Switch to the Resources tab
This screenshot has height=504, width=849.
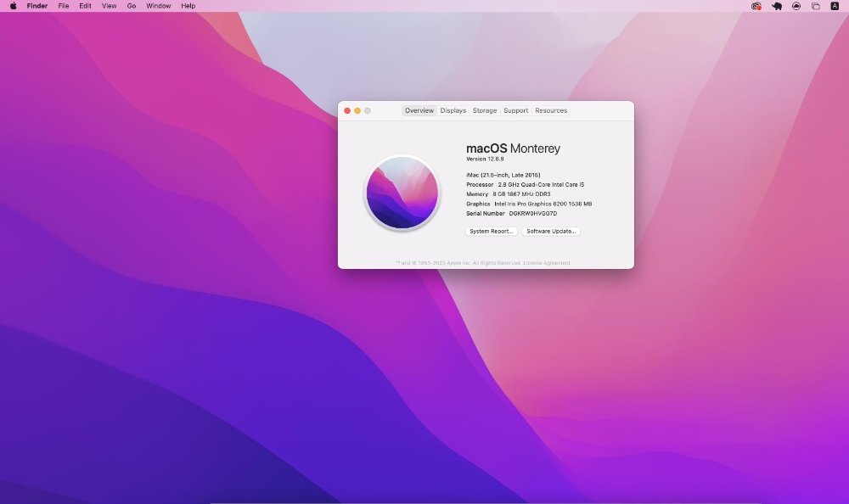[x=551, y=110]
